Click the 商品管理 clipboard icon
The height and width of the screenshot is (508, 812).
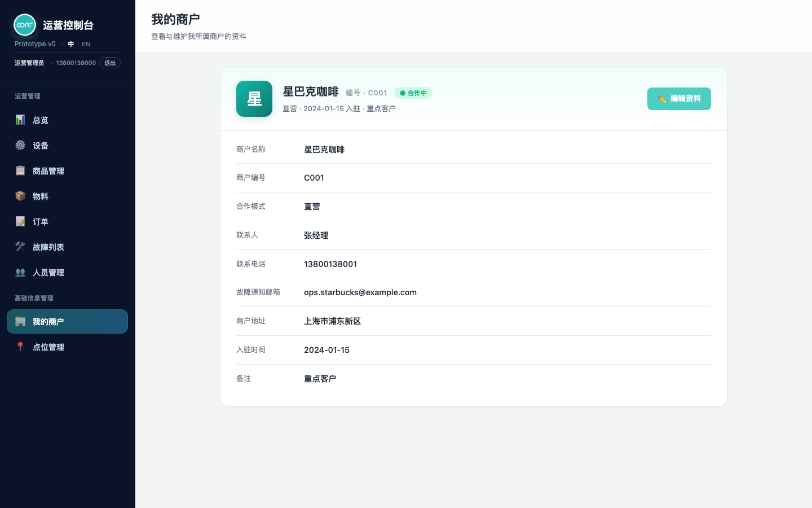point(20,170)
